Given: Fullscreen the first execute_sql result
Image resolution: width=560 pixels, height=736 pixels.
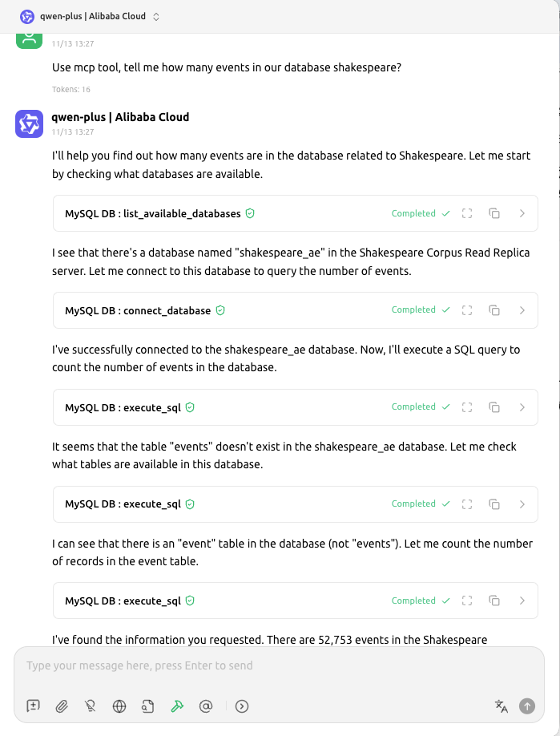Looking at the screenshot, I should (x=468, y=407).
